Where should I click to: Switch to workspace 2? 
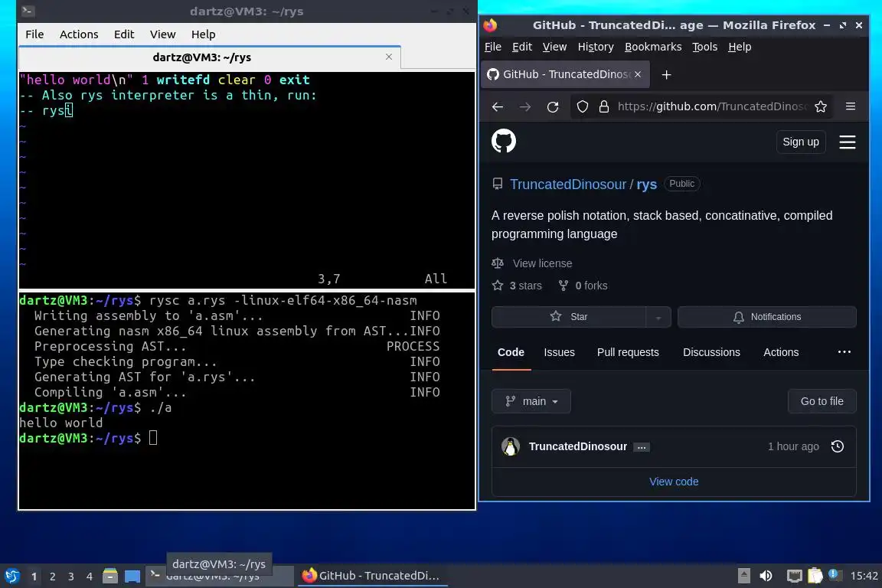(x=52, y=577)
